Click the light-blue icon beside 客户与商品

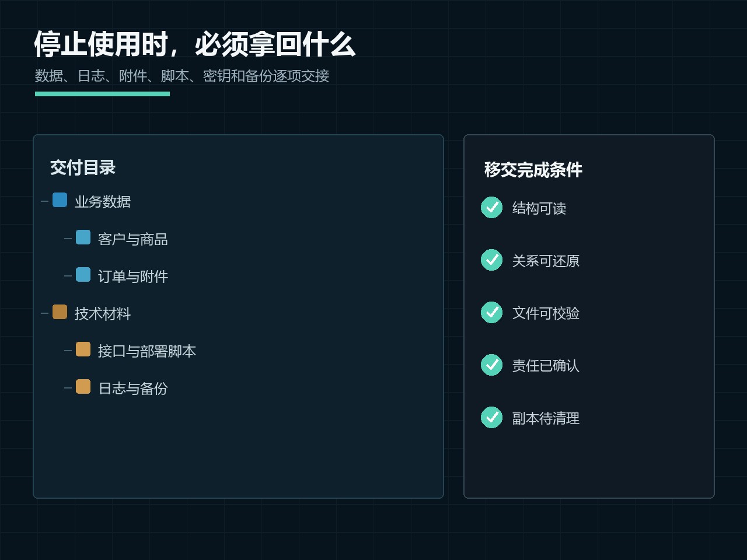[83, 237]
